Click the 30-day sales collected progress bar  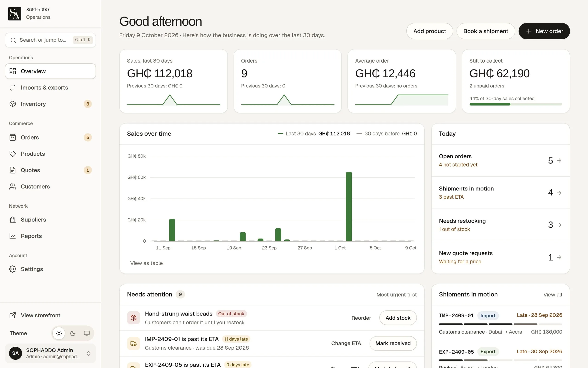coord(516,104)
